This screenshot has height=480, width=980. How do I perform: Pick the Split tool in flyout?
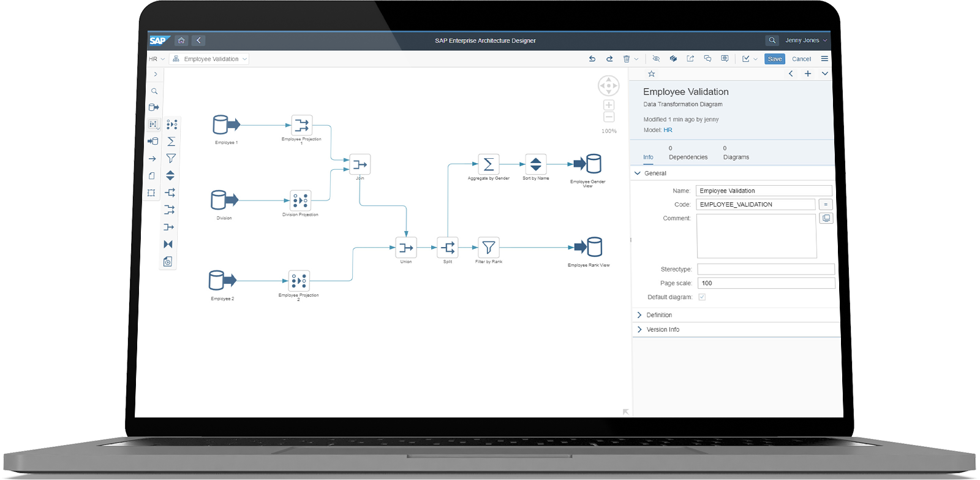(x=170, y=192)
